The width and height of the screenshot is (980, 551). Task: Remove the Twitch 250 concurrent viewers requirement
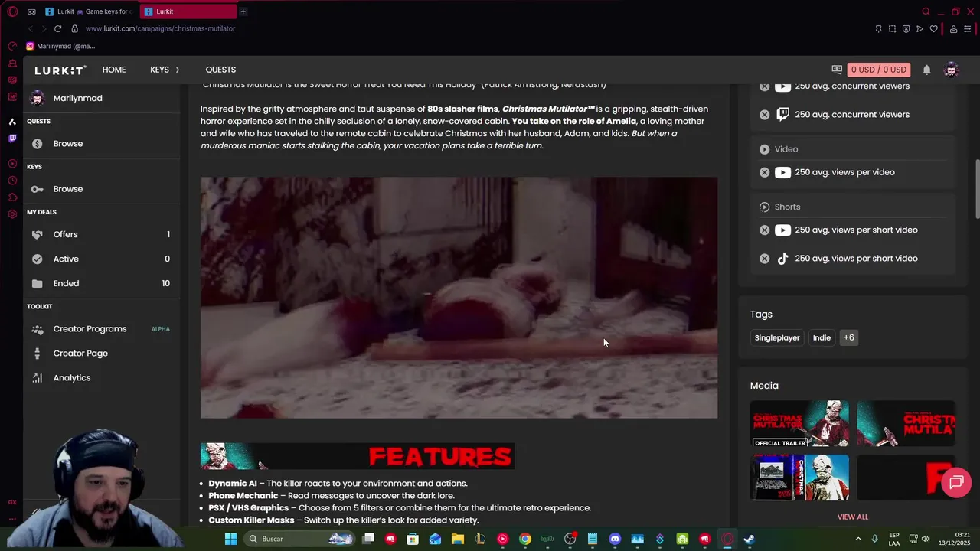(764, 115)
